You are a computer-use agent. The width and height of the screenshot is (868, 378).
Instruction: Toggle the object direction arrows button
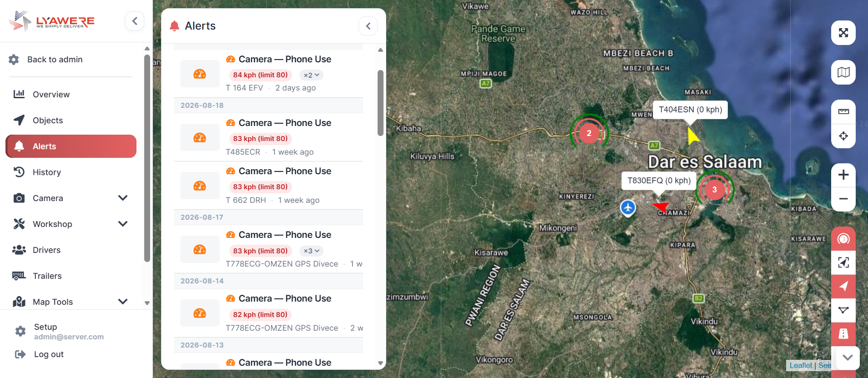(843, 286)
